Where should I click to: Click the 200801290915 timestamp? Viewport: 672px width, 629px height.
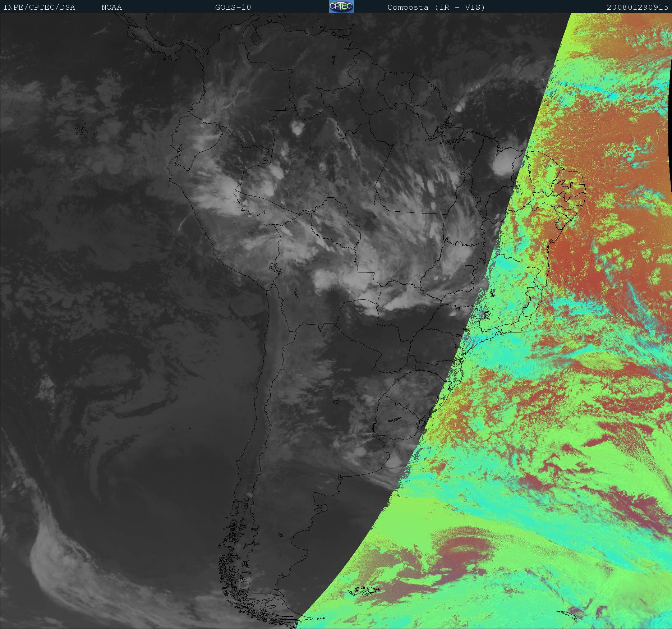pos(637,7)
